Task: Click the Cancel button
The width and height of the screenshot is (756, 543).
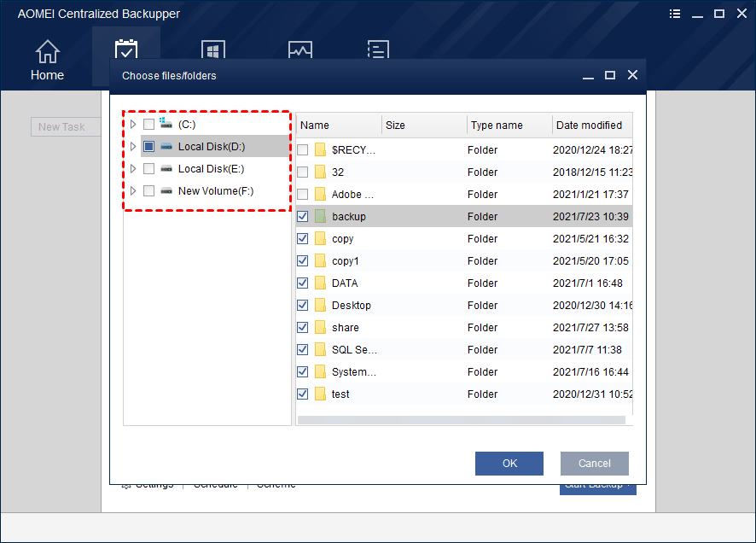Action: (594, 464)
